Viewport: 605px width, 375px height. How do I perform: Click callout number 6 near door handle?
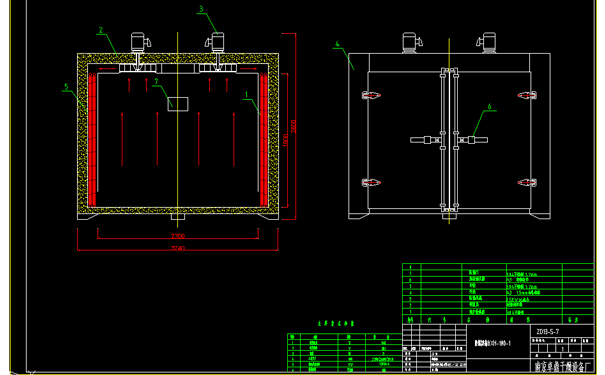coord(489,106)
